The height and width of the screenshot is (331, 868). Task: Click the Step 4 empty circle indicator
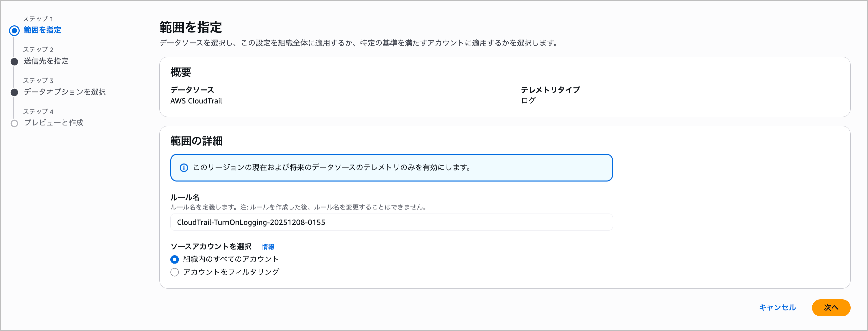[x=14, y=123]
